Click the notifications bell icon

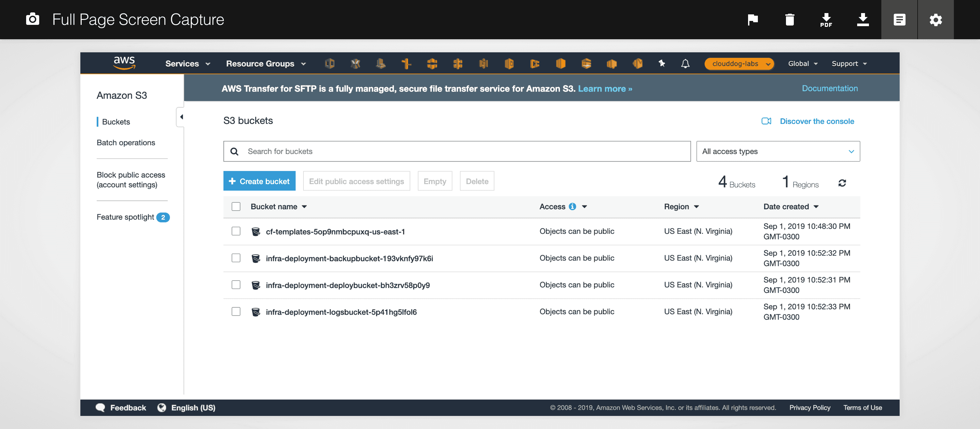click(685, 63)
